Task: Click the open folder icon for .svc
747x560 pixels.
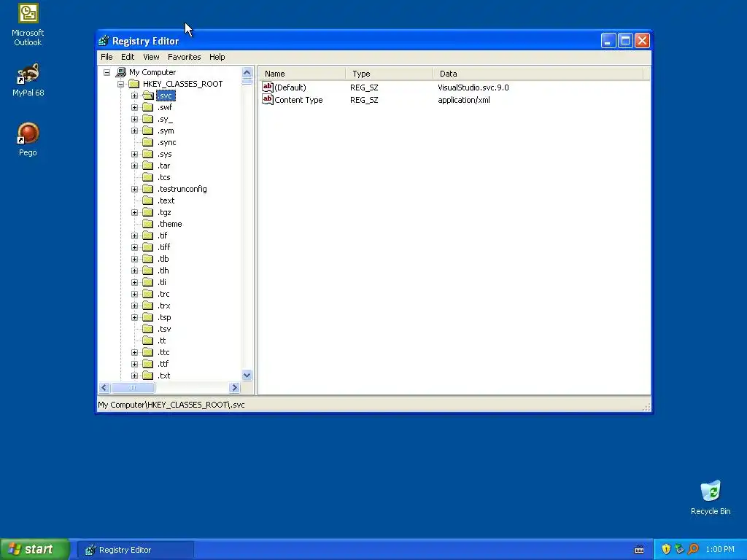Action: coord(148,96)
